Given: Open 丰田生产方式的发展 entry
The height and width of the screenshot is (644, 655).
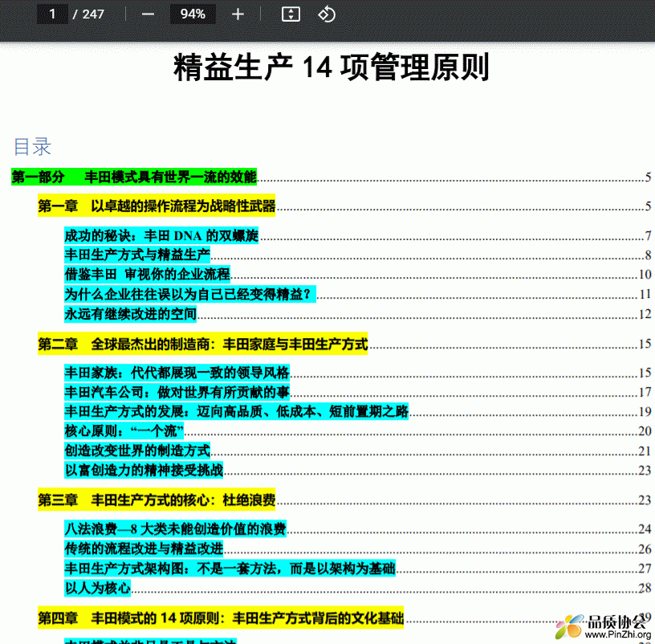Looking at the screenshot, I should coord(237,412).
